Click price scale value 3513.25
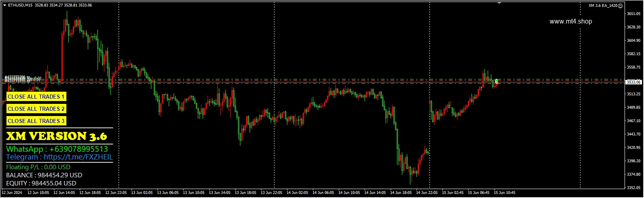644x198 pixels. pyautogui.click(x=633, y=94)
